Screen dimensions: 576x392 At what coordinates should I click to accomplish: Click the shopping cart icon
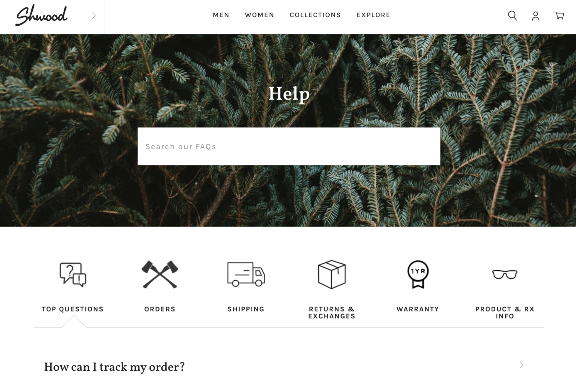click(x=559, y=15)
